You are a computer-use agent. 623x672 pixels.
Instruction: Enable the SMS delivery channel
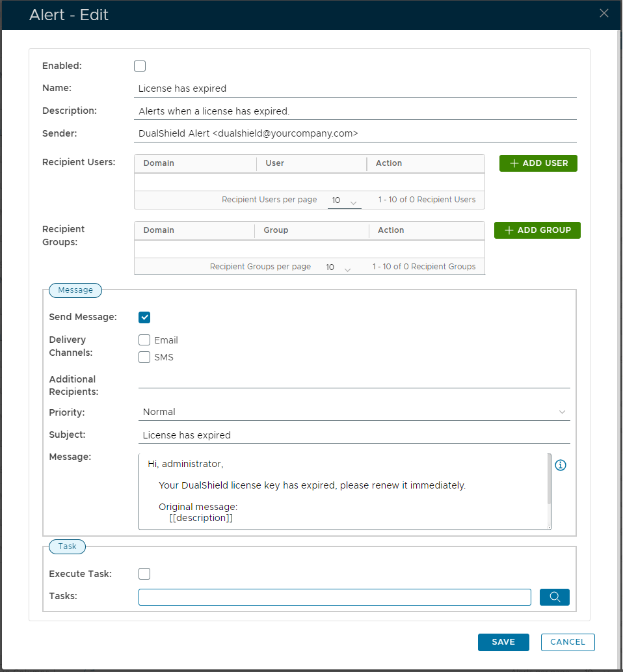[144, 357]
